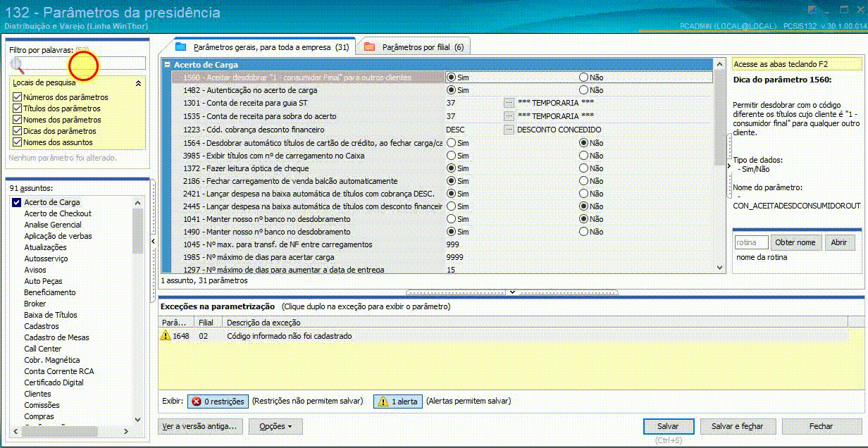Uncheck the Acerto de Carga subject checkbox
This screenshot has width=868, height=448.
click(x=17, y=202)
